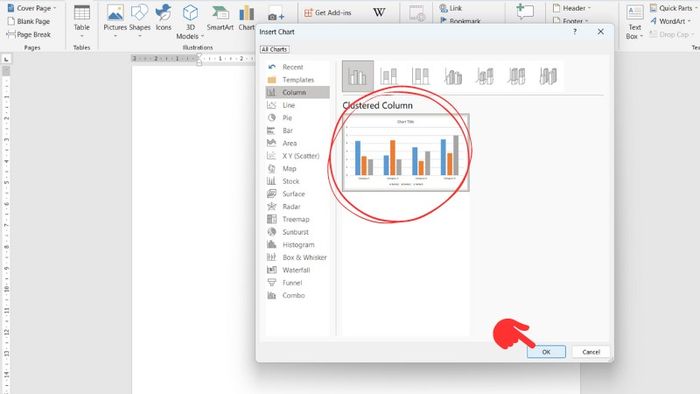Insert a Page Break

[x=29, y=34]
